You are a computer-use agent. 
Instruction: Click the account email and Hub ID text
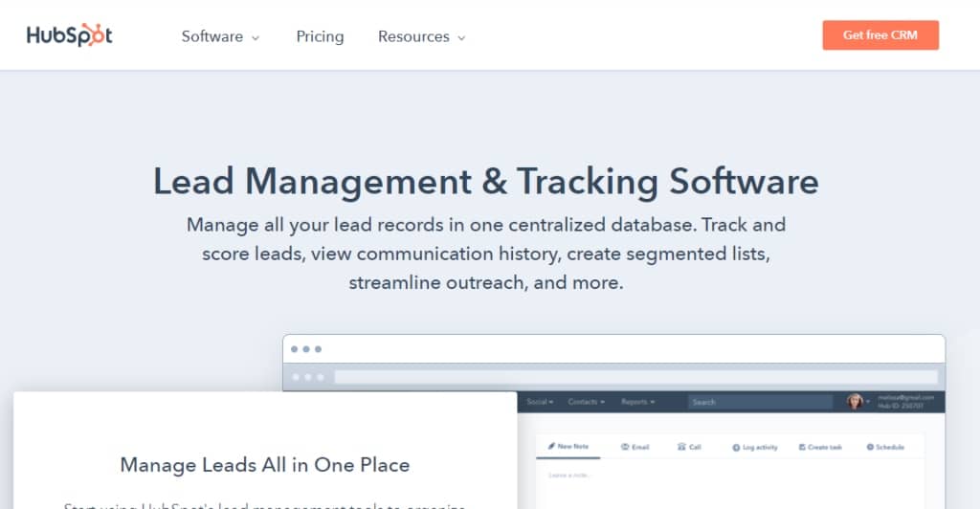905,402
